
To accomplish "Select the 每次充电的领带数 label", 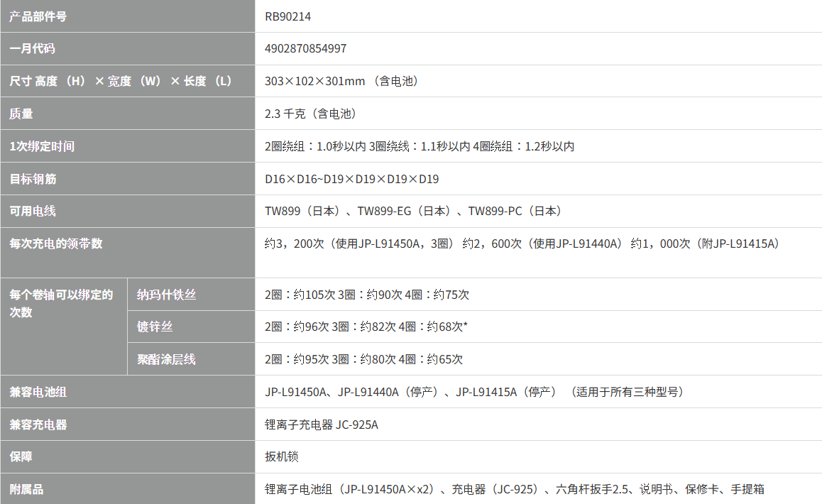I will point(55,244).
